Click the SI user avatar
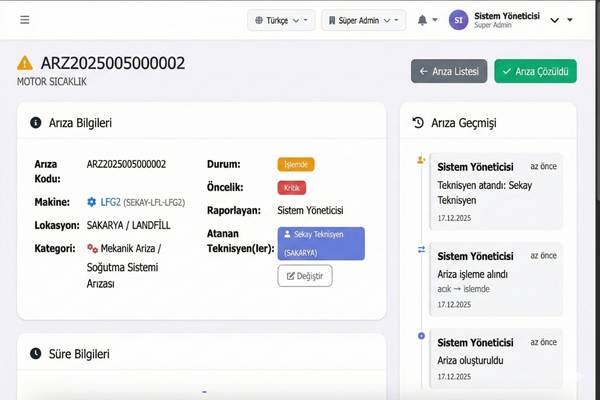 (x=459, y=20)
